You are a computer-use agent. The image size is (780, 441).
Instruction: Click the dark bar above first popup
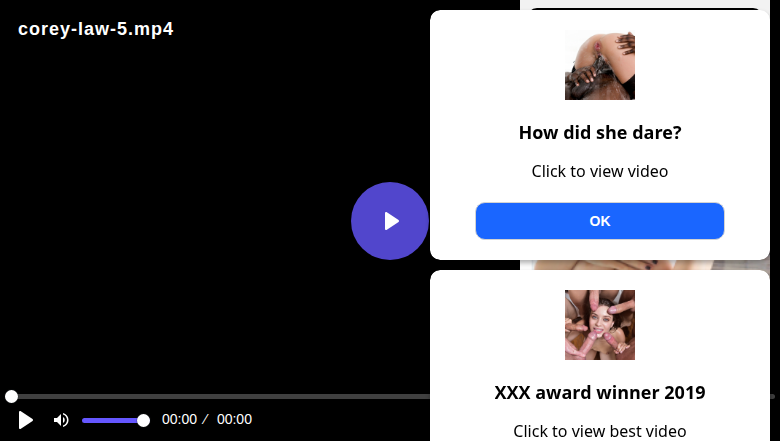coord(645,8)
